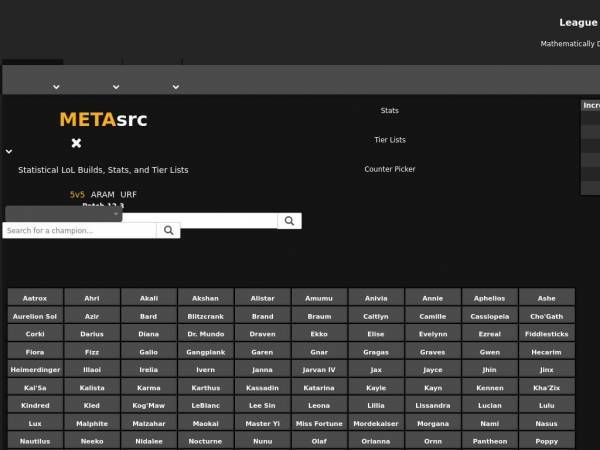Pick Pantheon champion button

click(490, 440)
